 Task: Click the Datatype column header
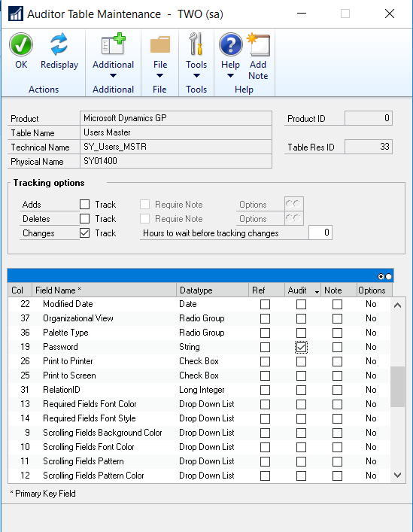[212, 290]
